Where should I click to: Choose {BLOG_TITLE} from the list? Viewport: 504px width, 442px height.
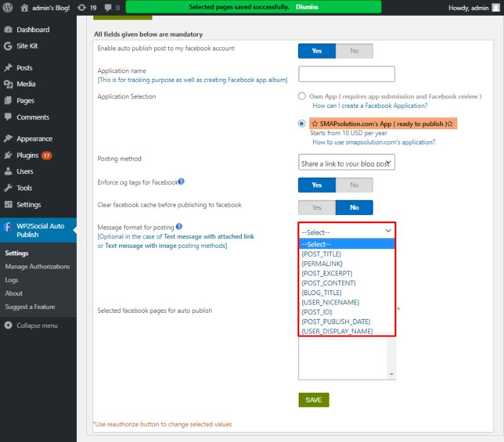pos(347,293)
